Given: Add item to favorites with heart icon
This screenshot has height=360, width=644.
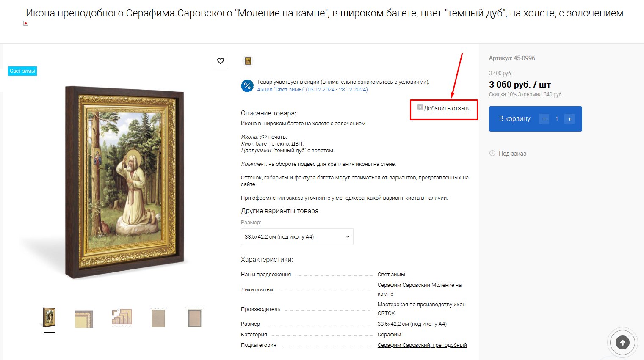Looking at the screenshot, I should [x=221, y=61].
